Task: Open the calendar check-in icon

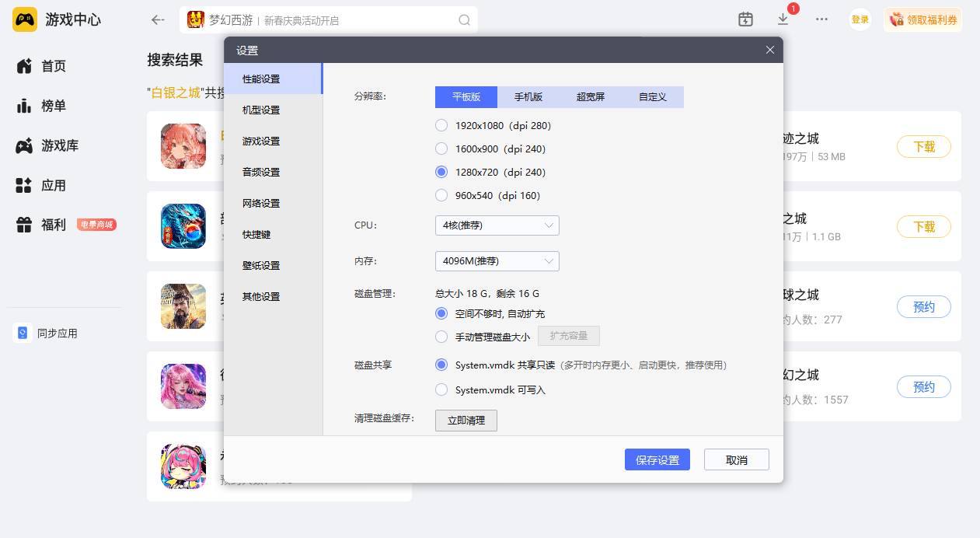Action: (x=746, y=19)
